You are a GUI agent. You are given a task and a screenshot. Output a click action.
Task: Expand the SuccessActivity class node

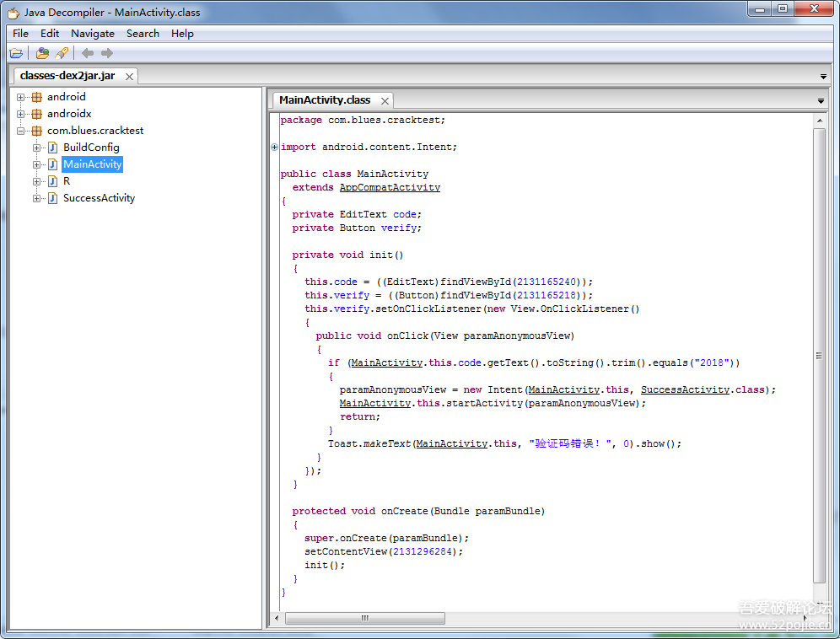coord(37,198)
